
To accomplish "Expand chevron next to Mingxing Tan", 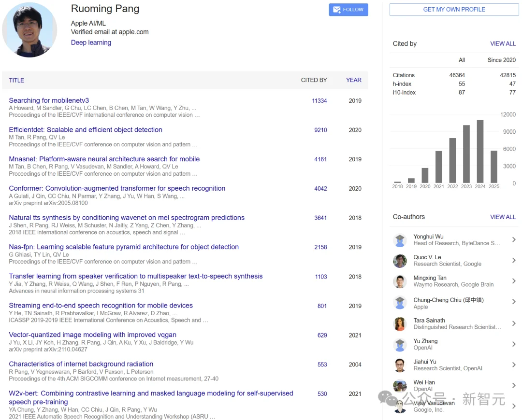I will tap(513, 281).
